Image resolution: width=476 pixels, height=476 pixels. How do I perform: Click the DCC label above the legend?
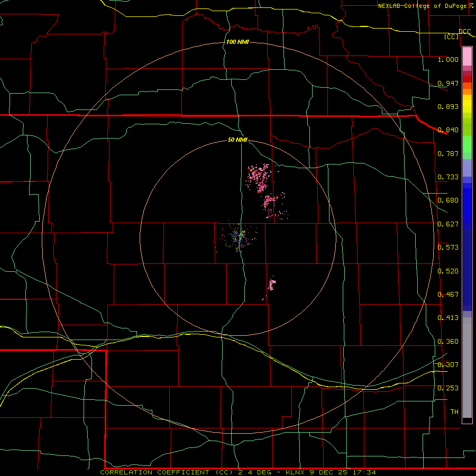tap(464, 32)
